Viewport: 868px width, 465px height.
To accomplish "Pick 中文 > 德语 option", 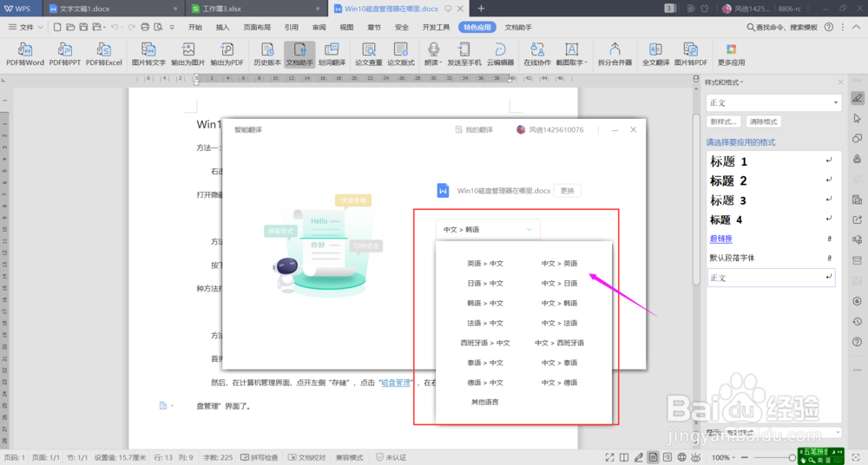I will click(x=559, y=383).
